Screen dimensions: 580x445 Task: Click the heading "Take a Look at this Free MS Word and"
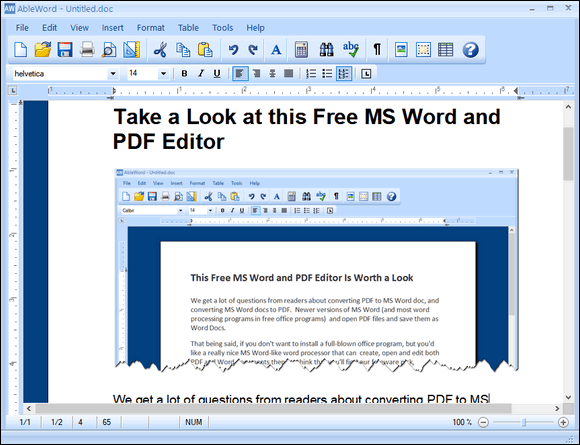[x=307, y=117]
